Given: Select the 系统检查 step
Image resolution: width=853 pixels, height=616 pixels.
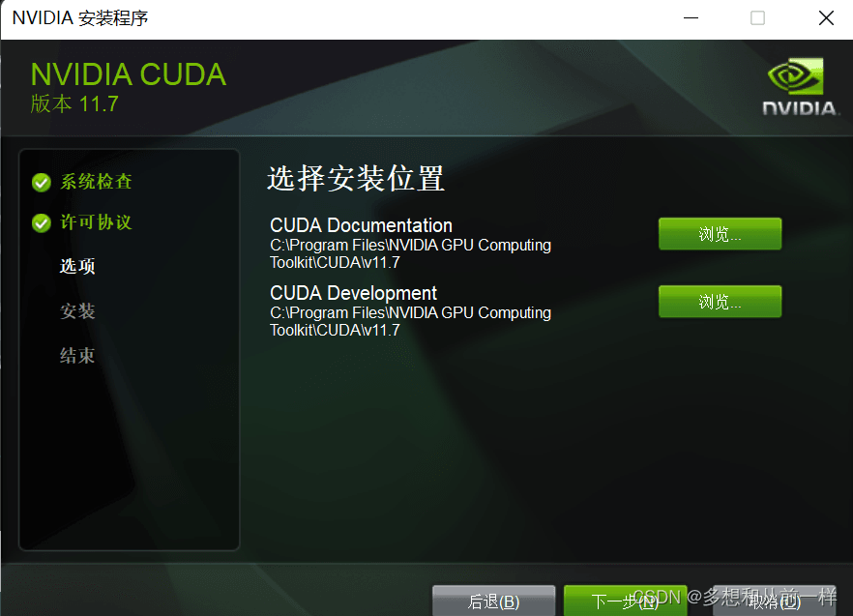Looking at the screenshot, I should 96,182.
